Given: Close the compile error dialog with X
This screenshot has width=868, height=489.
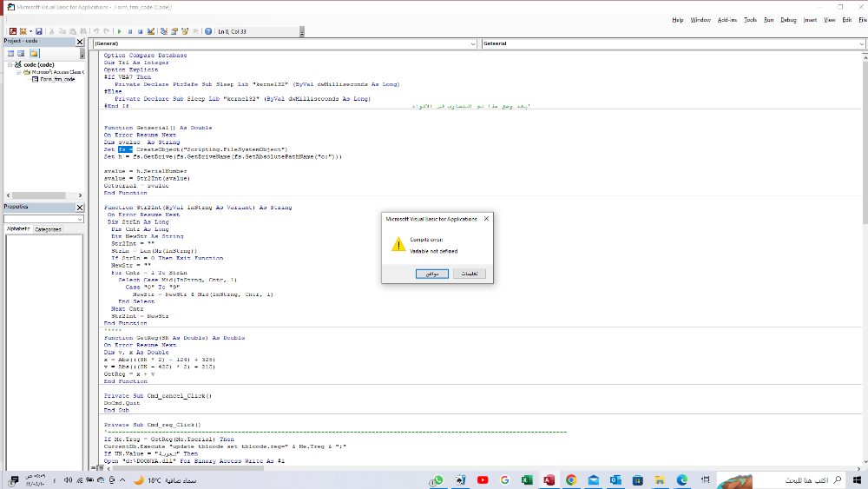Looking at the screenshot, I should tap(486, 219).
